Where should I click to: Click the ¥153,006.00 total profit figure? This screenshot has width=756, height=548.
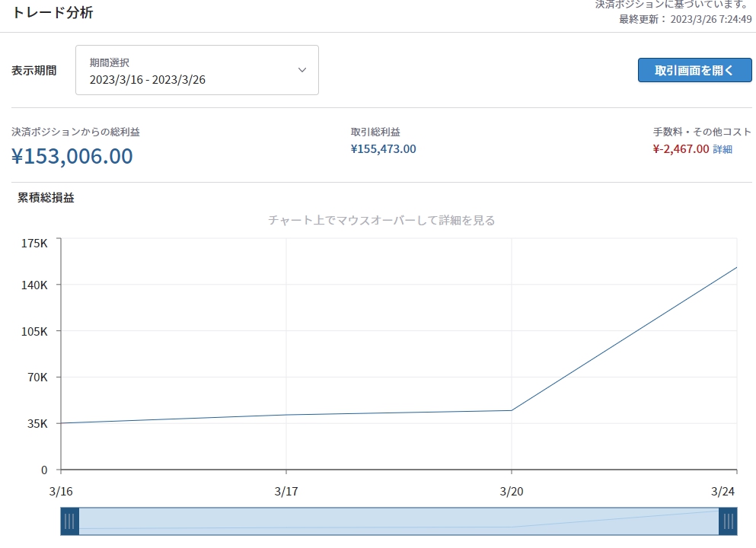72,156
